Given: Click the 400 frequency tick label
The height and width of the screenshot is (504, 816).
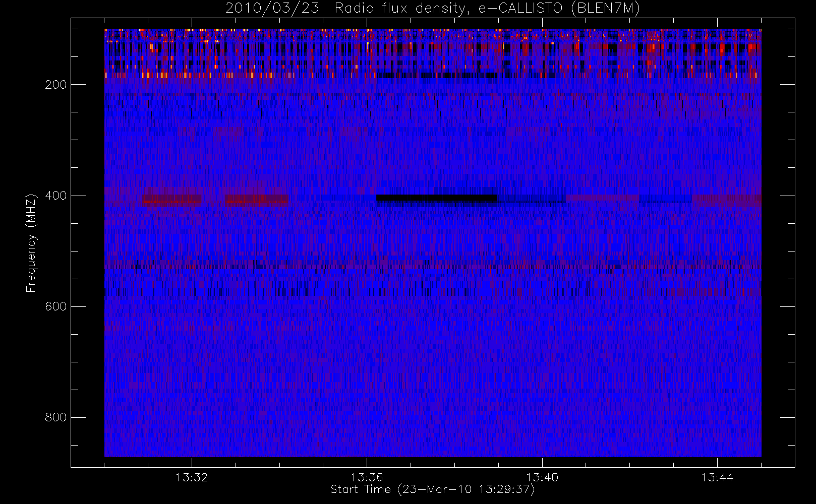Looking at the screenshot, I should (x=56, y=196).
